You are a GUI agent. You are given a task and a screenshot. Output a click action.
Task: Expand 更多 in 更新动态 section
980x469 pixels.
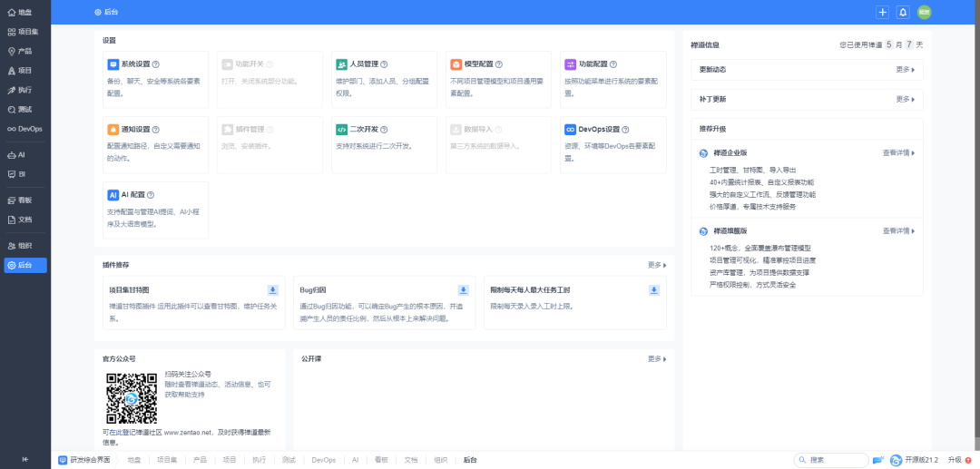(905, 70)
